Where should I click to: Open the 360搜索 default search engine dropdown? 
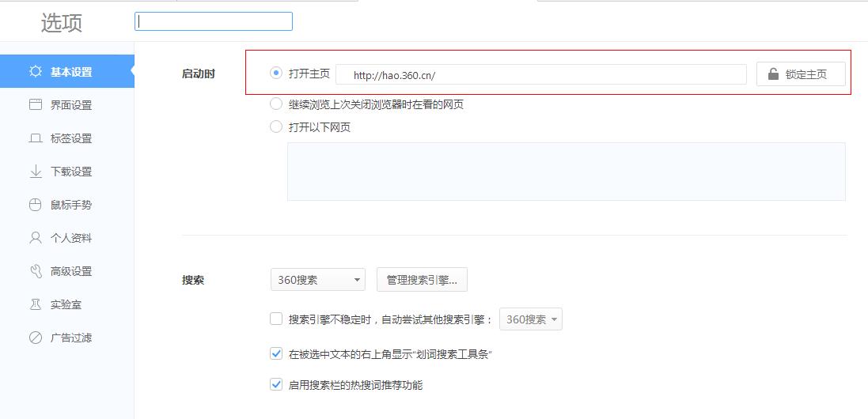pyautogui.click(x=318, y=280)
